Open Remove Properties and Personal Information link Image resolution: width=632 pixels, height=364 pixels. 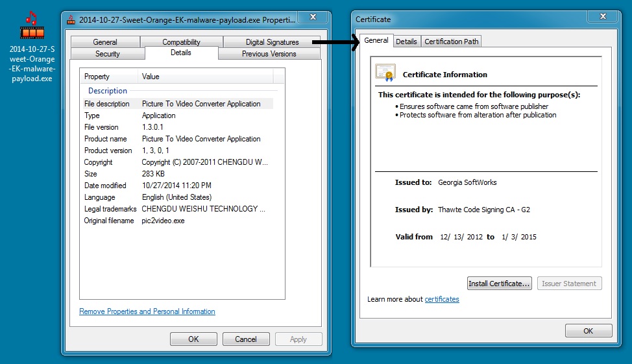click(x=147, y=311)
